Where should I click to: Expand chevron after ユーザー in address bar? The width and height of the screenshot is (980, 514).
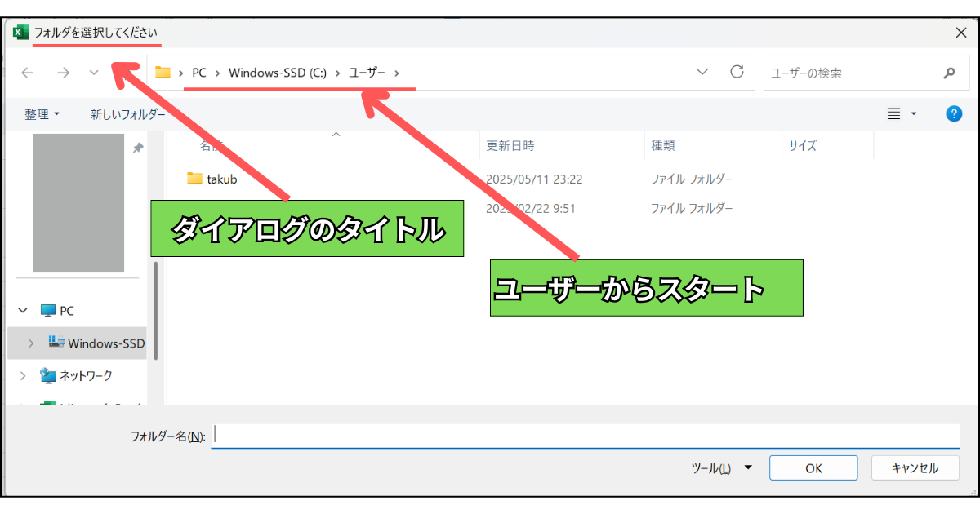coord(397,73)
